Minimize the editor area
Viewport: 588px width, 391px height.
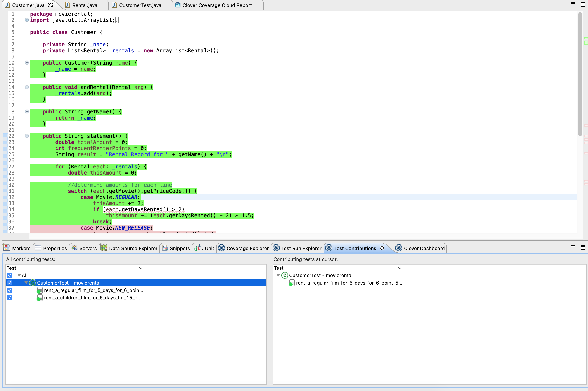point(573,3)
